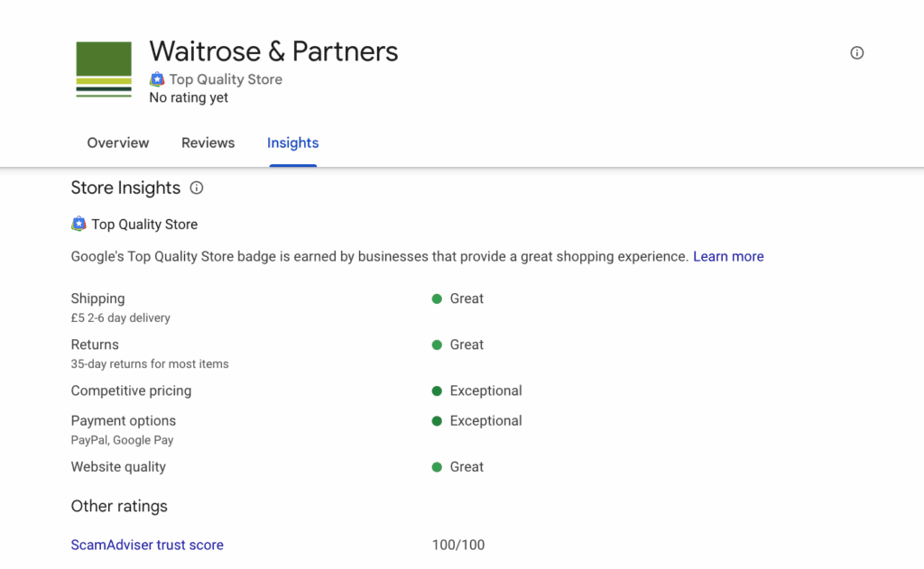Click '£5 2-6 day delivery' text
Screen dimensions: 924x569
pyautogui.click(x=120, y=317)
